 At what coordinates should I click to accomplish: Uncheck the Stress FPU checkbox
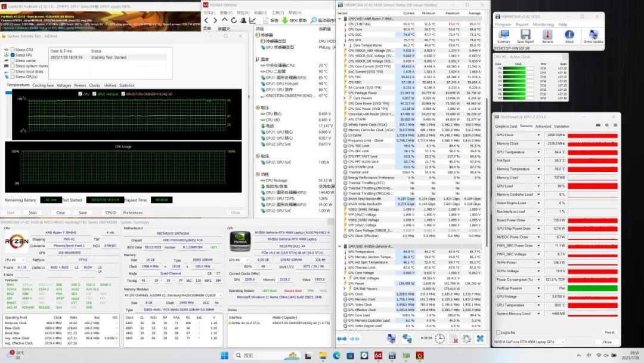[12, 55]
